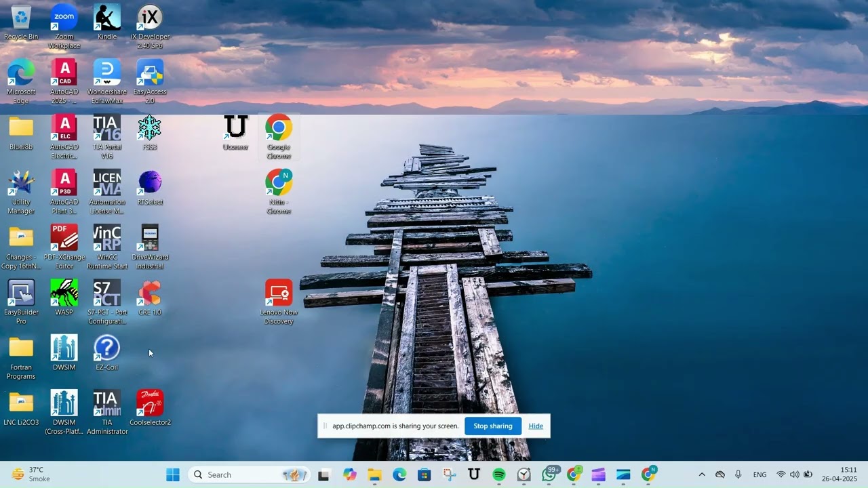Open Spotify from the taskbar

coord(499,474)
